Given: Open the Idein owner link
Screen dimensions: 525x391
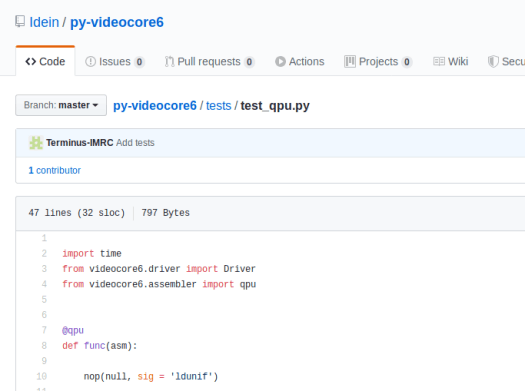Looking at the screenshot, I should point(44,22).
